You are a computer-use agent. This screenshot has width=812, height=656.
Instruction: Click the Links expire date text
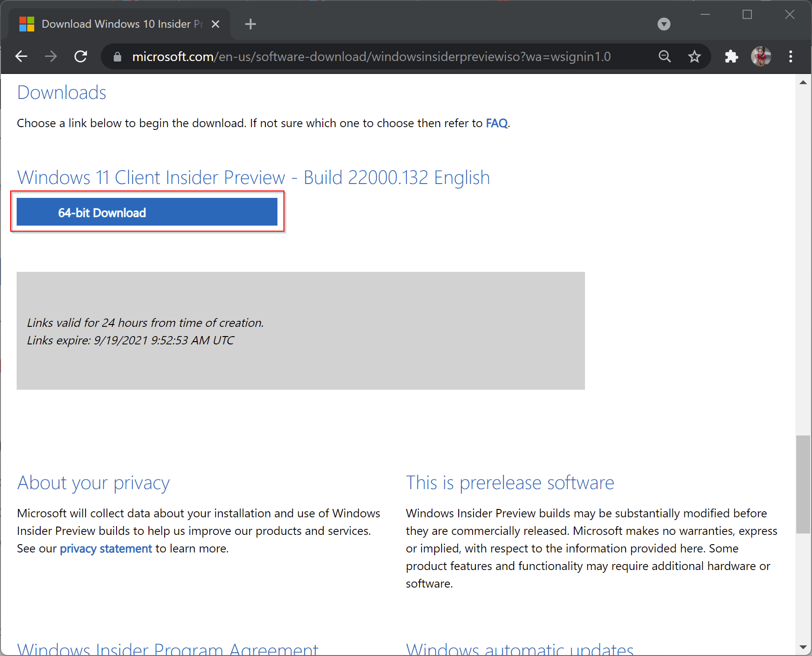130,341
